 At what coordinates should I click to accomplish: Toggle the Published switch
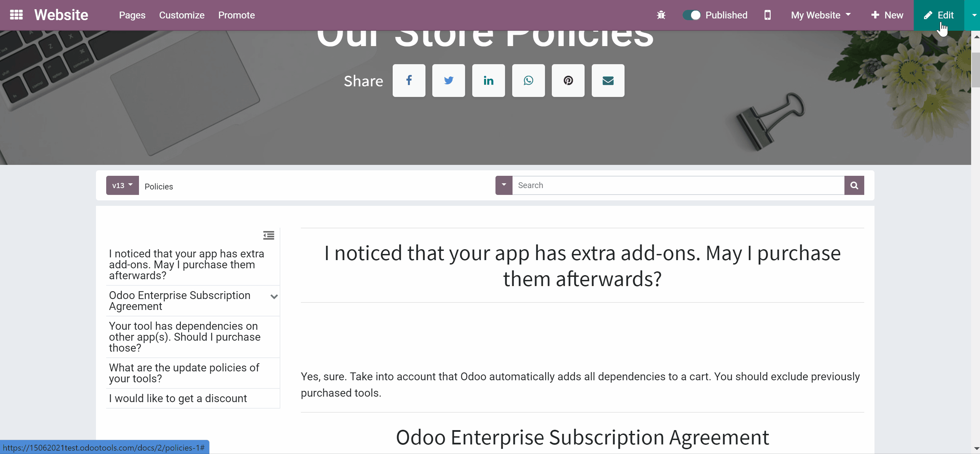691,15
